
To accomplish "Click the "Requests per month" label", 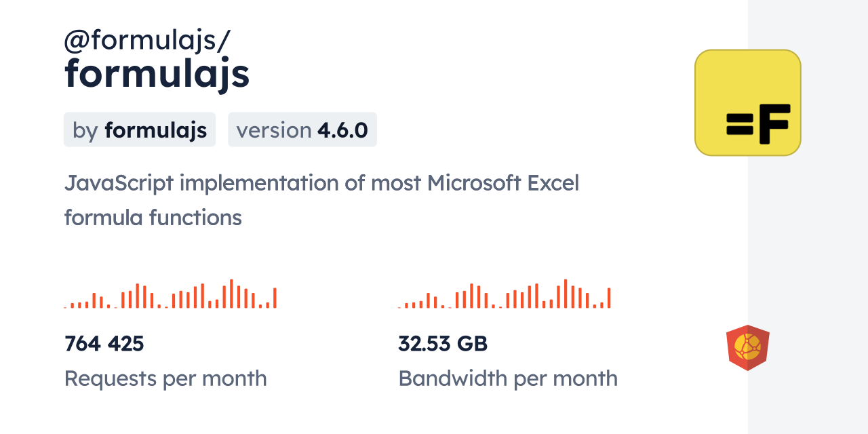I will point(165,378).
